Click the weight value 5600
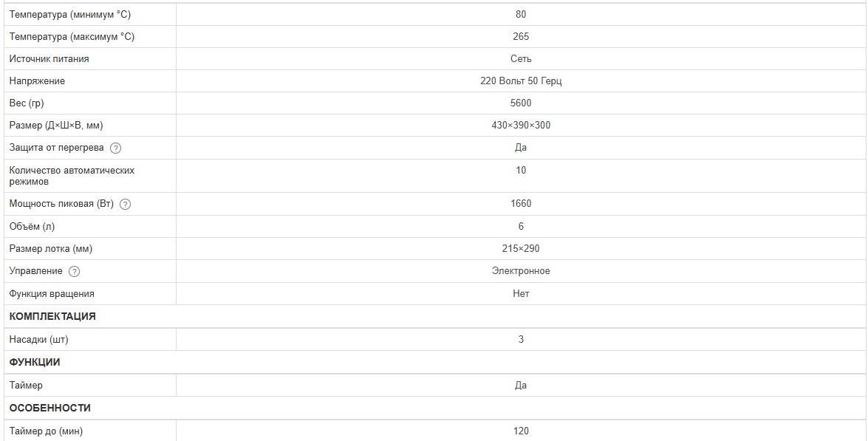 pos(521,103)
